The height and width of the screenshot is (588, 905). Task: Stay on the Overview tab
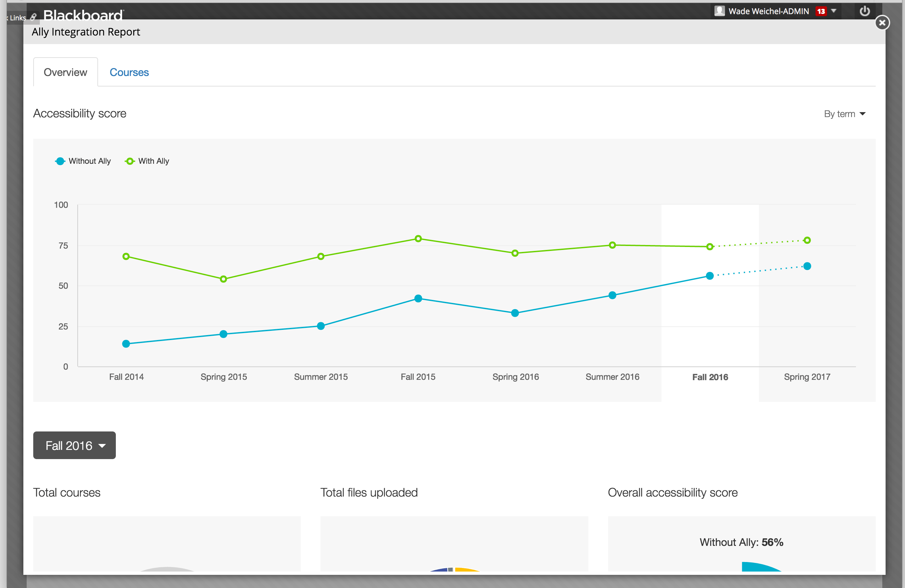pos(65,72)
